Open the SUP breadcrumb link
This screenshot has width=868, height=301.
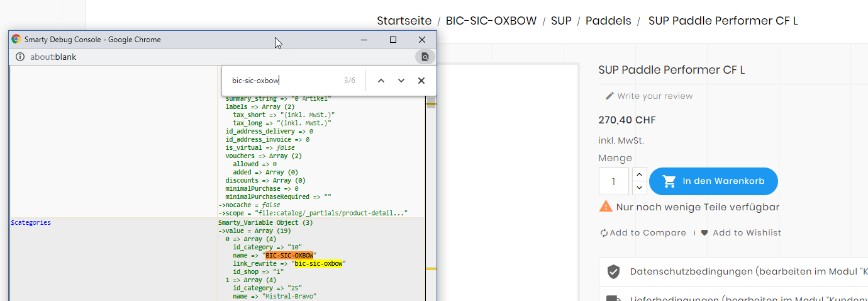pyautogui.click(x=561, y=21)
